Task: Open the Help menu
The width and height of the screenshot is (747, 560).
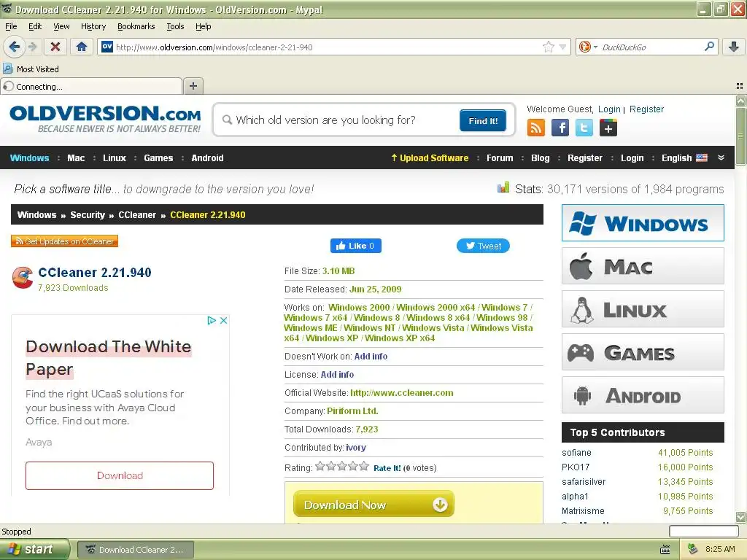Action: click(204, 26)
